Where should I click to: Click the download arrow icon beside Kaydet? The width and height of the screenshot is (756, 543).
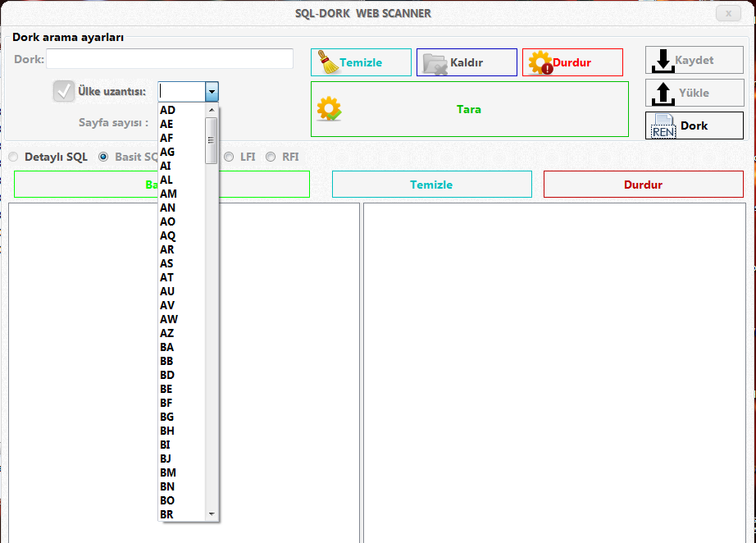[662, 61]
